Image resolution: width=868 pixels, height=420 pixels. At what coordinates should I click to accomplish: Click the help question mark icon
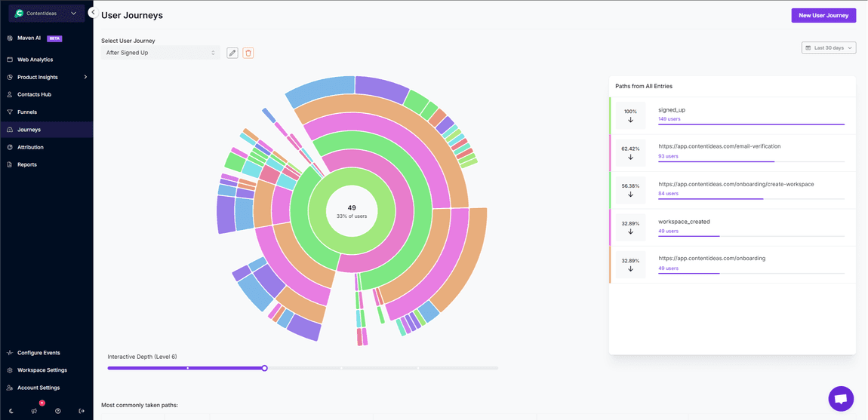(x=57, y=411)
